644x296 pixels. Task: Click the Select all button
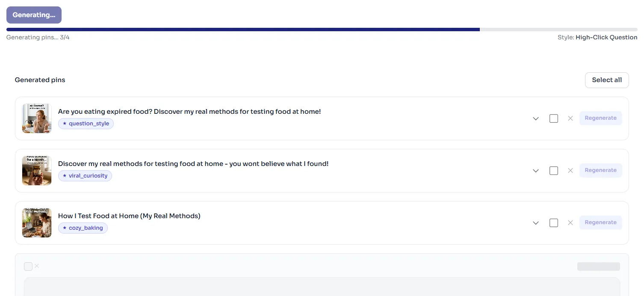click(x=607, y=80)
